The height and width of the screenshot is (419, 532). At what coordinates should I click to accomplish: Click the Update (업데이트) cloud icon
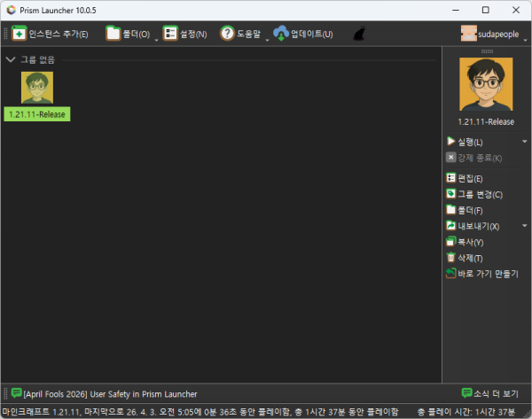pos(281,34)
